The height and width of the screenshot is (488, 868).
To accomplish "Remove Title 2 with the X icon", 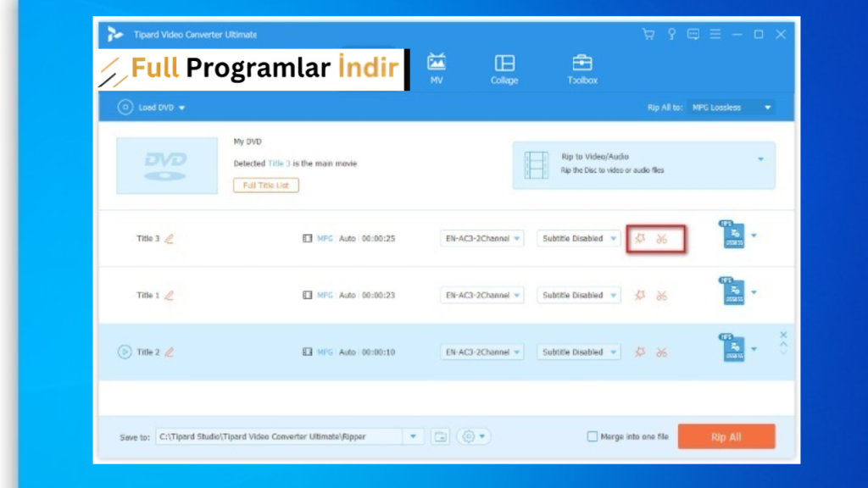I will [783, 335].
